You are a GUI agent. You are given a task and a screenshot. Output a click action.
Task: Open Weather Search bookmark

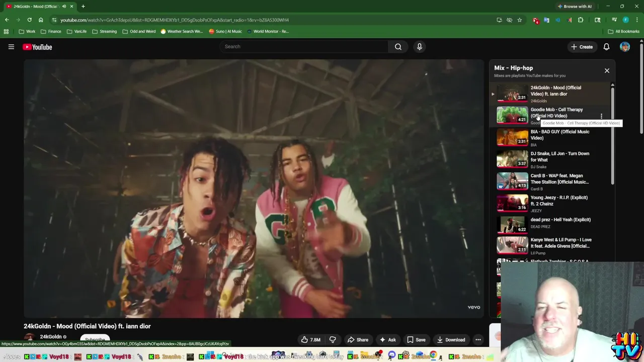[182, 31]
